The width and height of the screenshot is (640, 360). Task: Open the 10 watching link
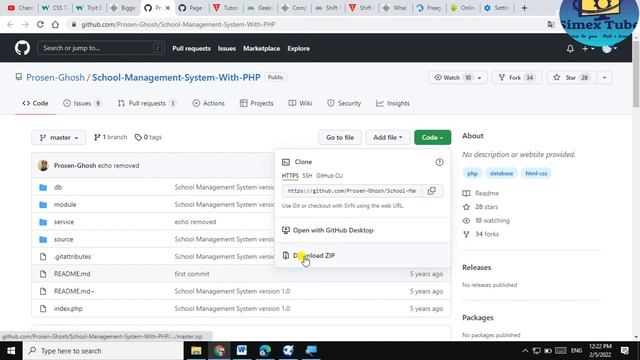(486, 220)
